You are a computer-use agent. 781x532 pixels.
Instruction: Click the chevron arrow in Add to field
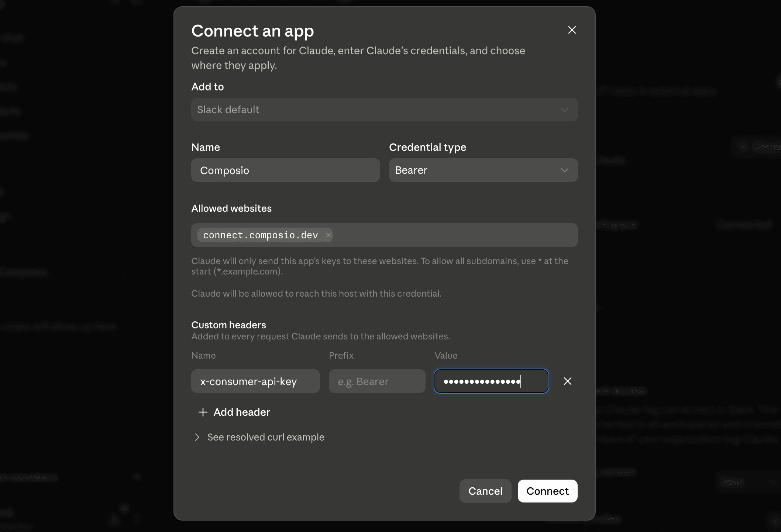(x=564, y=110)
